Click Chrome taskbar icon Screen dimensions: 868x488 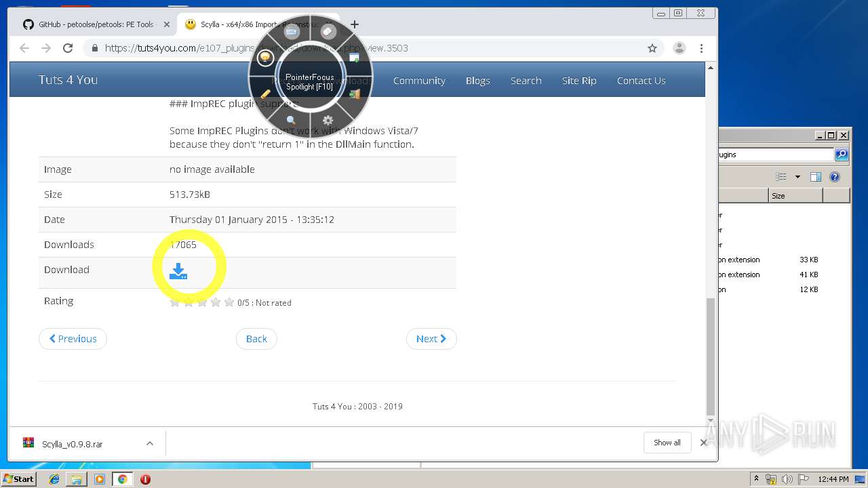122,479
